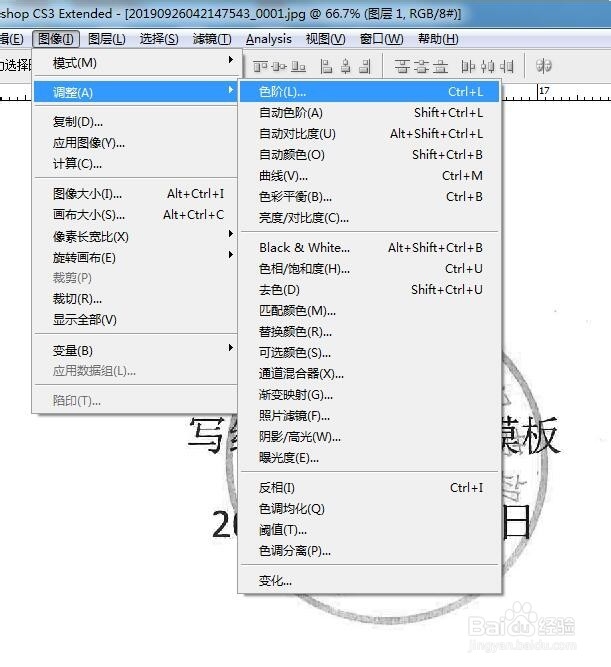Open the 图像(I) menu
Viewport: 611px width, 667px height.
[56, 39]
